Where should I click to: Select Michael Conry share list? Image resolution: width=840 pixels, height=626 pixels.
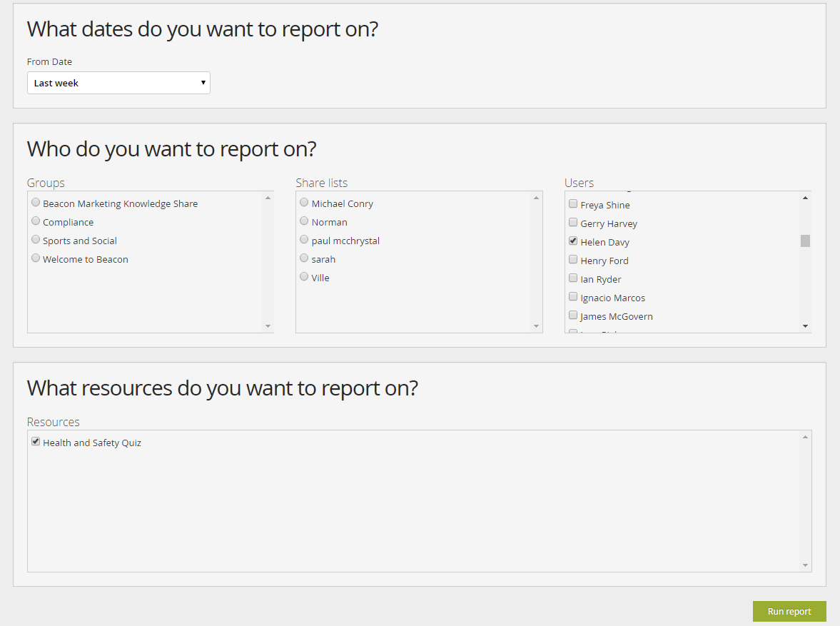pyautogui.click(x=305, y=203)
